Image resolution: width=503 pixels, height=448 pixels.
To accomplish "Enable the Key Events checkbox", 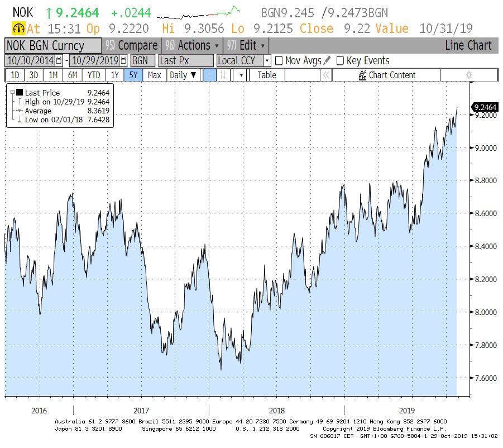I will pos(340,61).
